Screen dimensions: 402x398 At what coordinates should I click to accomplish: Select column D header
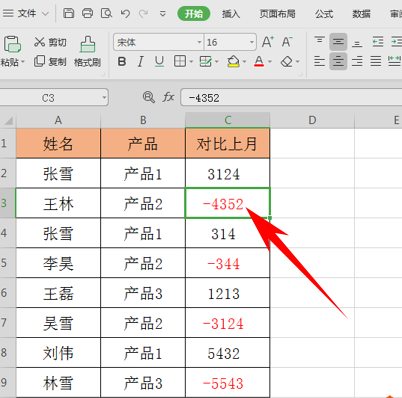312,120
